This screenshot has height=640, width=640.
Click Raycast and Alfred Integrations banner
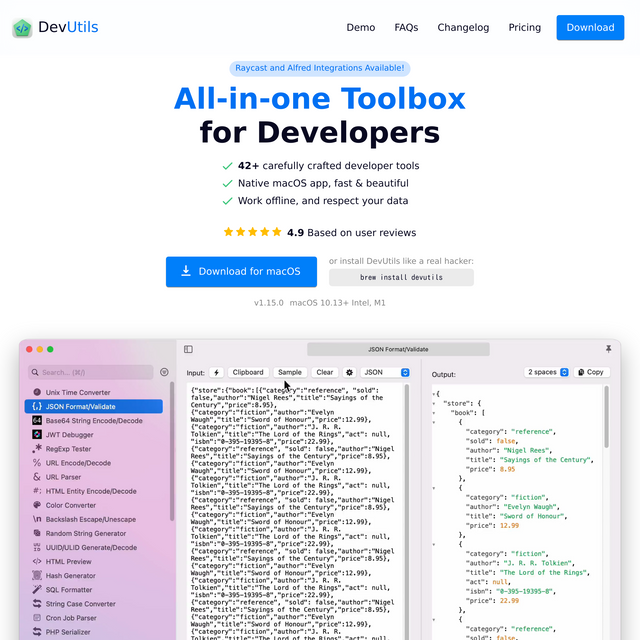(320, 68)
